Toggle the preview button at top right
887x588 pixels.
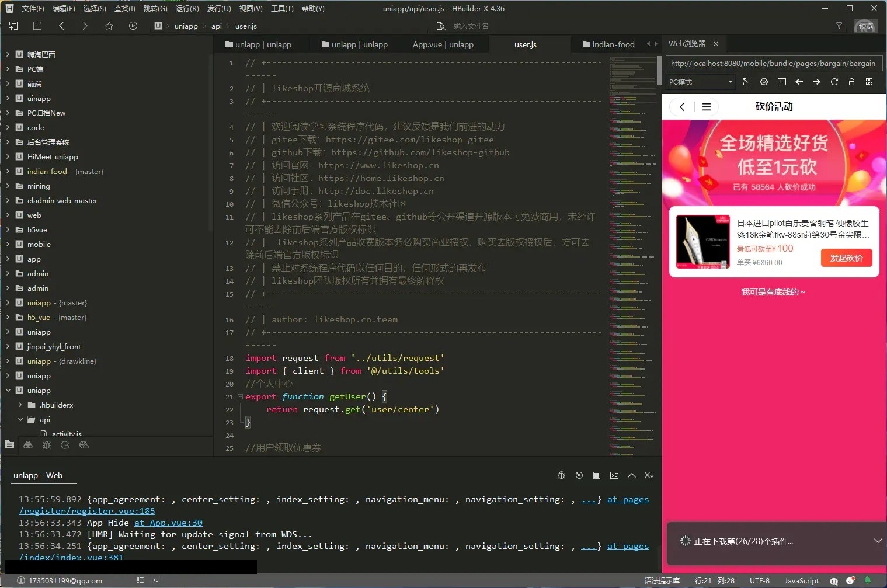(865, 26)
